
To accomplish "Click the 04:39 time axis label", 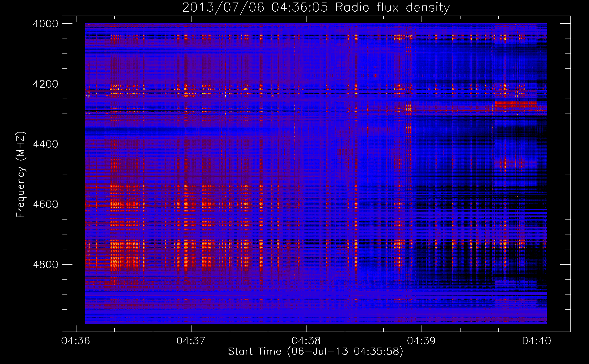I will 421,341.
